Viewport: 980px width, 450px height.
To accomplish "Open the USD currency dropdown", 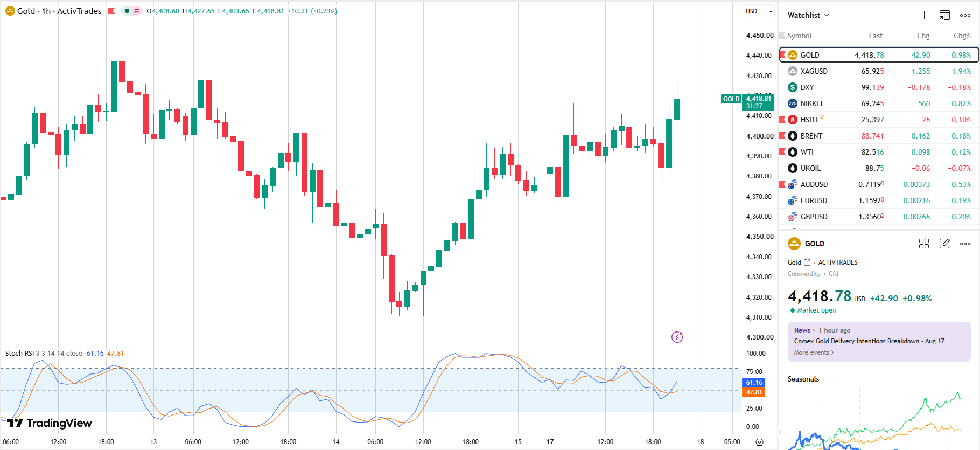I will coord(759,11).
